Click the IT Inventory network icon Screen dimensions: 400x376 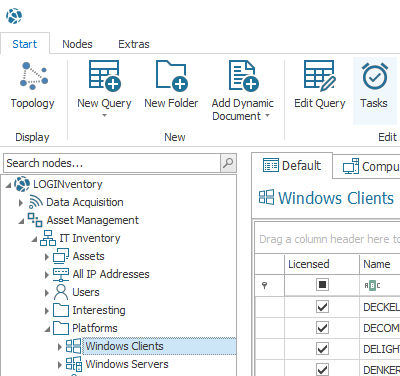pyautogui.click(x=48, y=238)
